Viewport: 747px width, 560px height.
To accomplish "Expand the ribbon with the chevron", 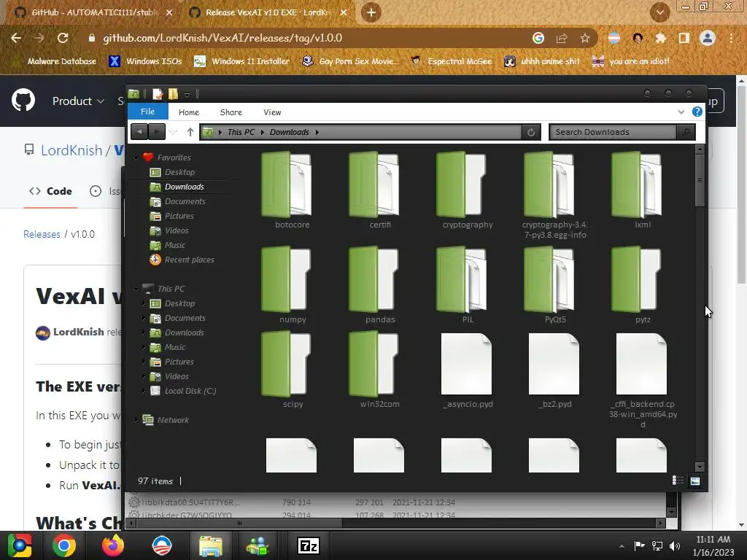I will (x=681, y=112).
